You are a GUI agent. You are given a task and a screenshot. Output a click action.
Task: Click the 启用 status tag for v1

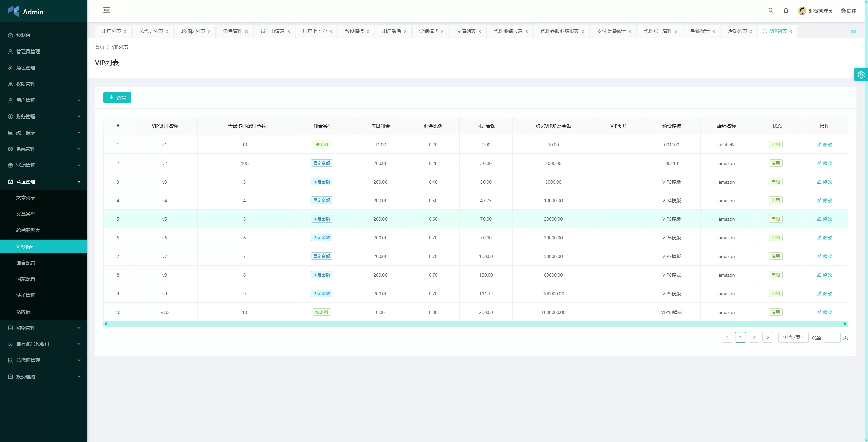[775, 145]
